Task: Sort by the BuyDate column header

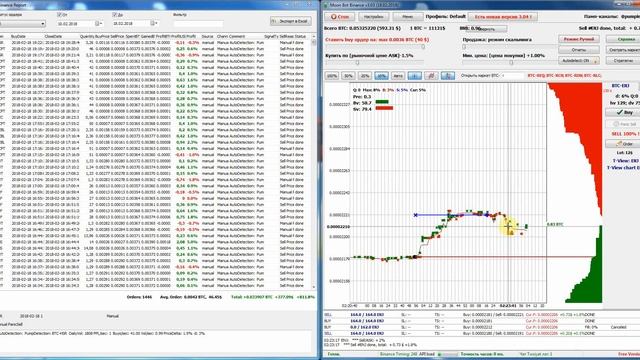Action: point(18,36)
